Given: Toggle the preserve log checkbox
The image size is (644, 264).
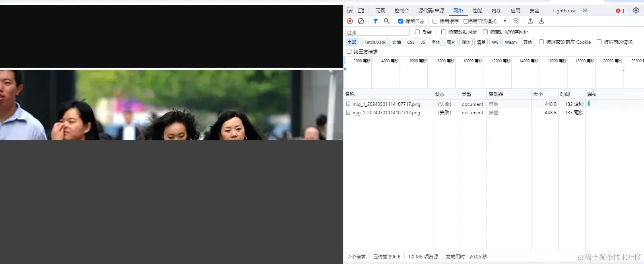Looking at the screenshot, I should 401,21.
